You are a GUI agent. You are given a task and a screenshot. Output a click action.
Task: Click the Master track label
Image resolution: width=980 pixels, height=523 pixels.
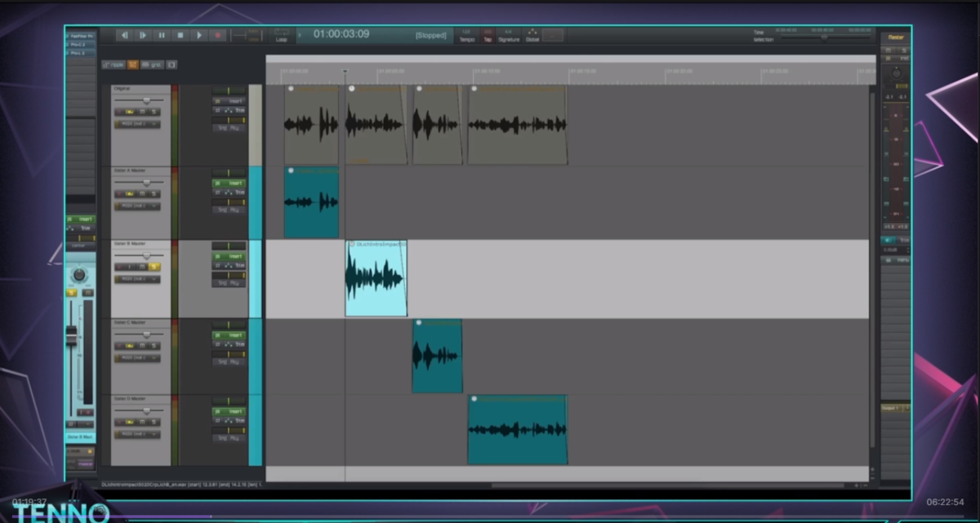coord(896,38)
